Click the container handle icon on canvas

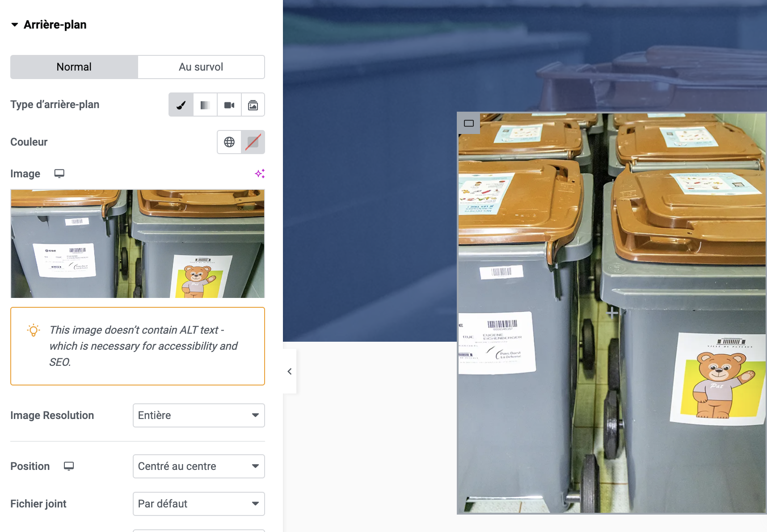coord(469,123)
